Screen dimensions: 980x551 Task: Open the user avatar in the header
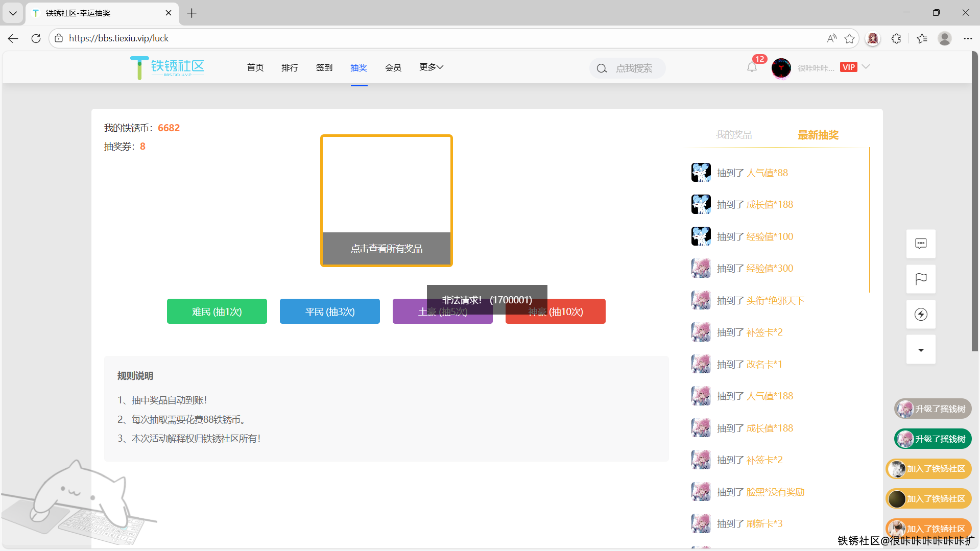coord(781,68)
